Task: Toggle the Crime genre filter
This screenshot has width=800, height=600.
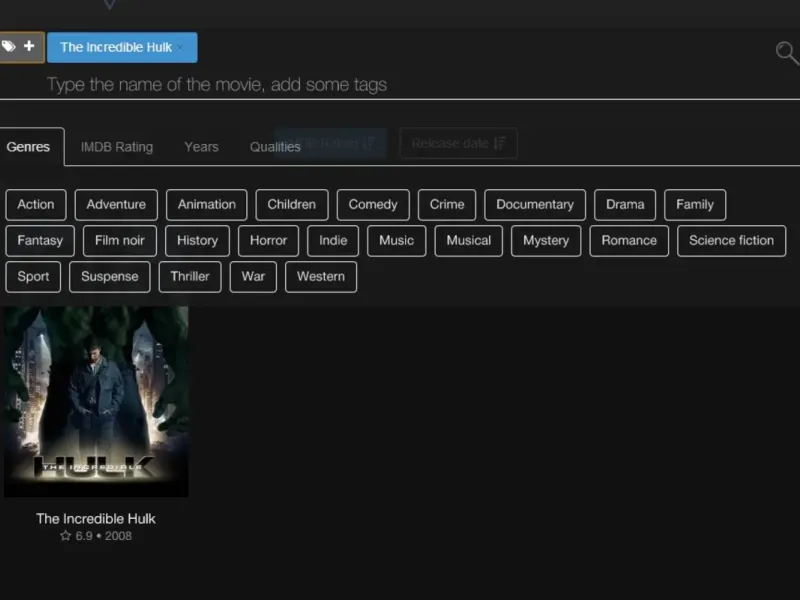Action: (447, 205)
